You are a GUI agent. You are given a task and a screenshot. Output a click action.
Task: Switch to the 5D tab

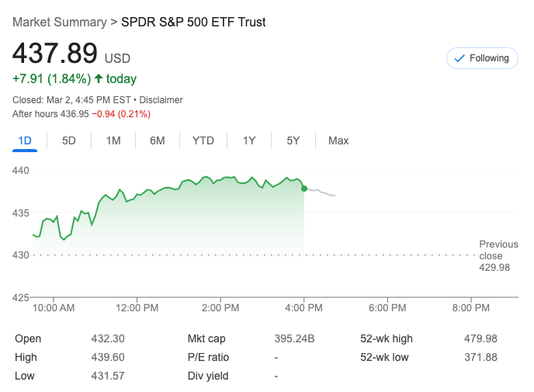click(x=69, y=140)
